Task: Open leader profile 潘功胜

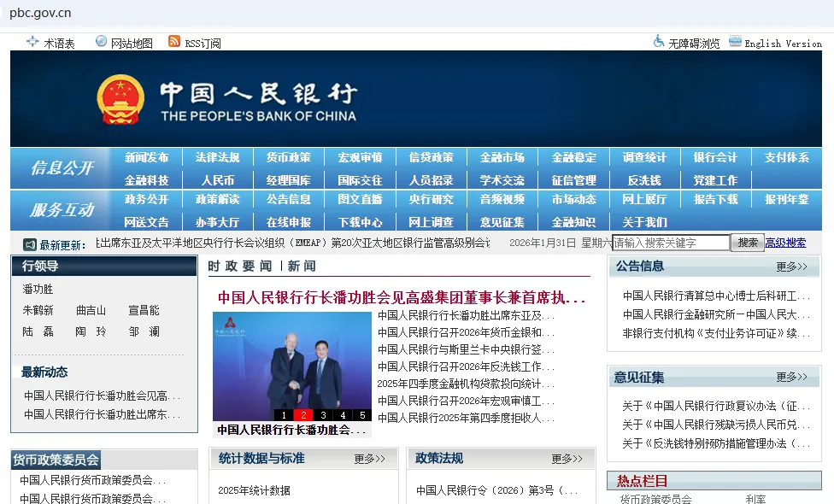Action: 38,290
